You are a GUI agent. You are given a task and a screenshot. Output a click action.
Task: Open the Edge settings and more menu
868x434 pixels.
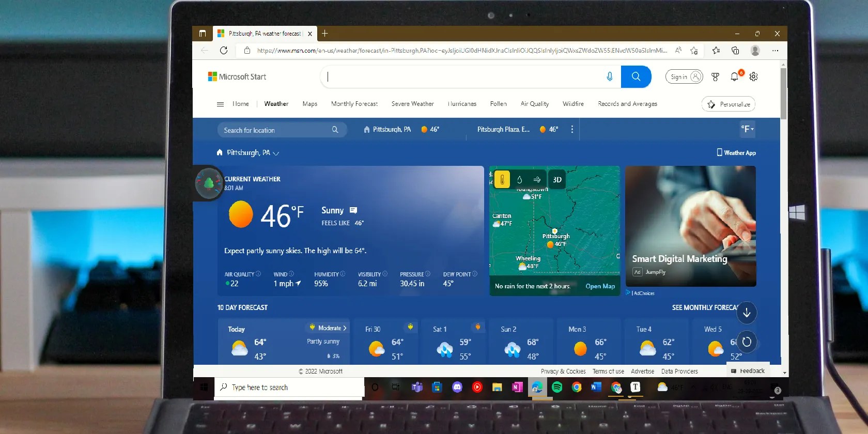[775, 50]
